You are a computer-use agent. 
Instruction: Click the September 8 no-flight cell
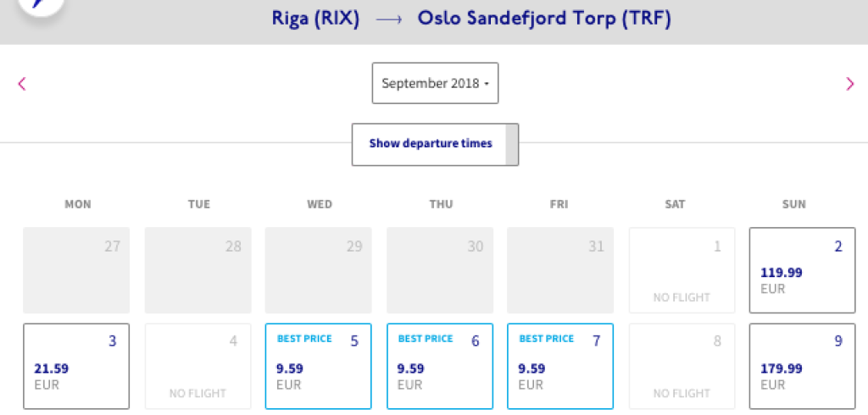point(681,366)
